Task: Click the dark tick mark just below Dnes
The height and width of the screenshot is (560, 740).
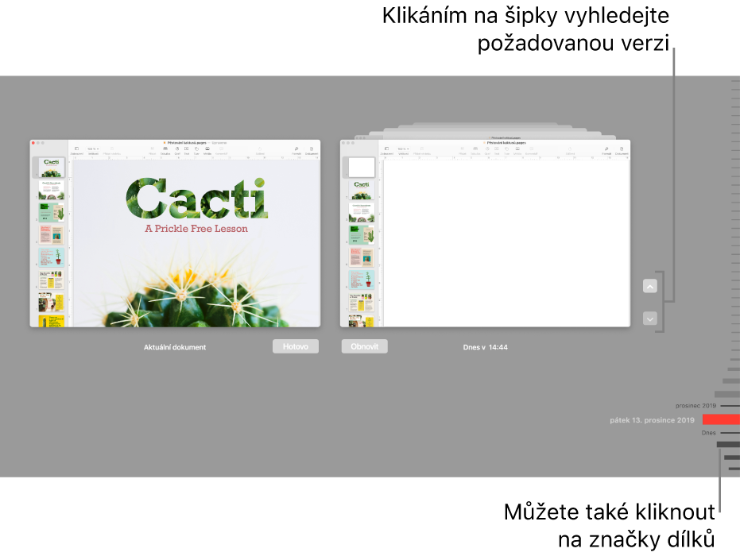Action: coord(728,444)
